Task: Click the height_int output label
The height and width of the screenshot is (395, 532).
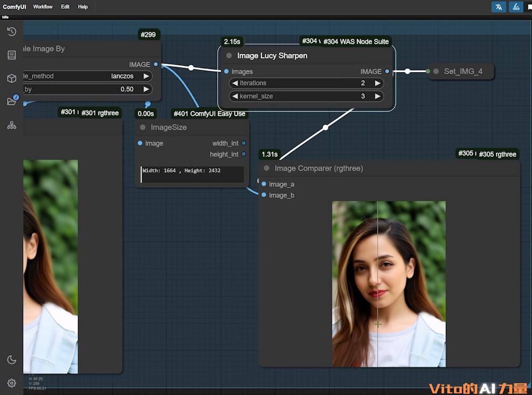Action: 224,154
